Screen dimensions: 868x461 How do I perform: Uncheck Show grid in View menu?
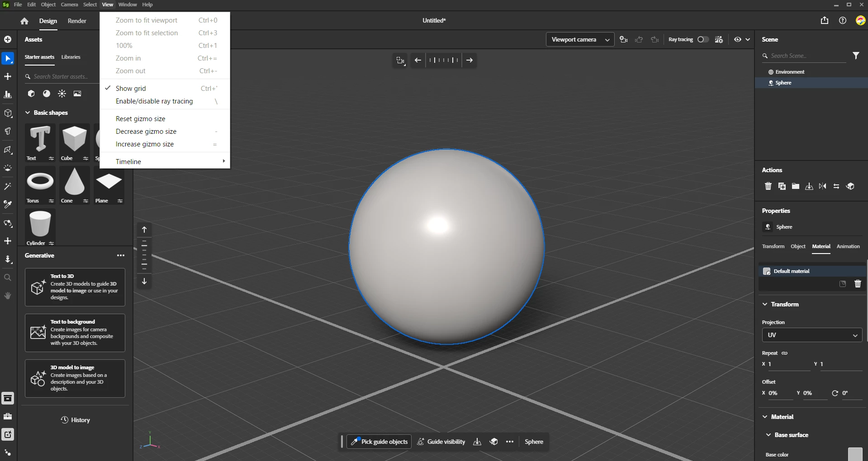click(165, 89)
